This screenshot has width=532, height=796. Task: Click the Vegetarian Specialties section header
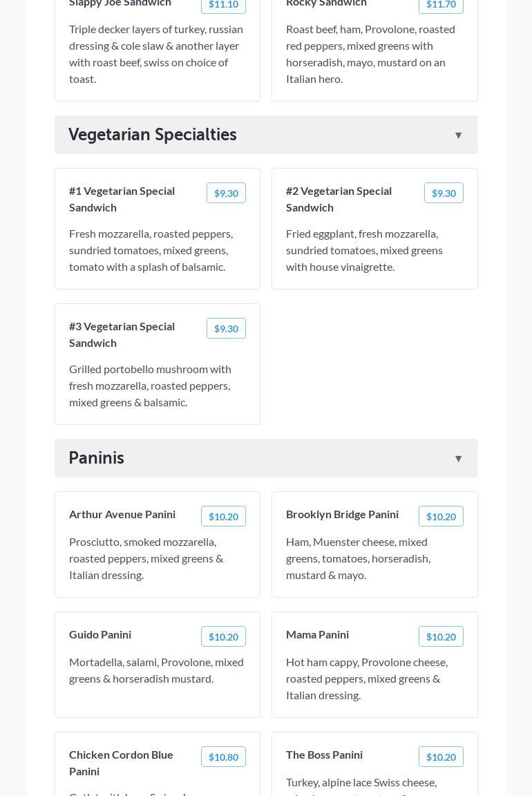coord(153,135)
